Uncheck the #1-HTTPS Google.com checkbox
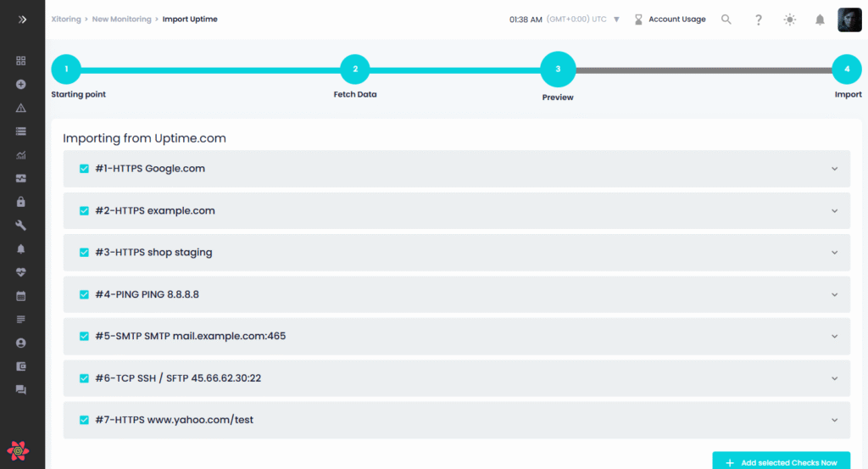The height and width of the screenshot is (469, 868). (x=84, y=169)
